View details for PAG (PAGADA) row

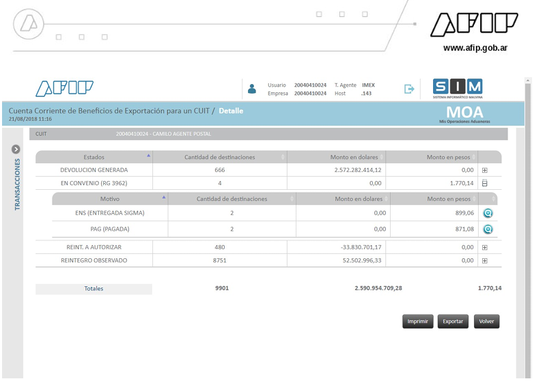[488, 229]
